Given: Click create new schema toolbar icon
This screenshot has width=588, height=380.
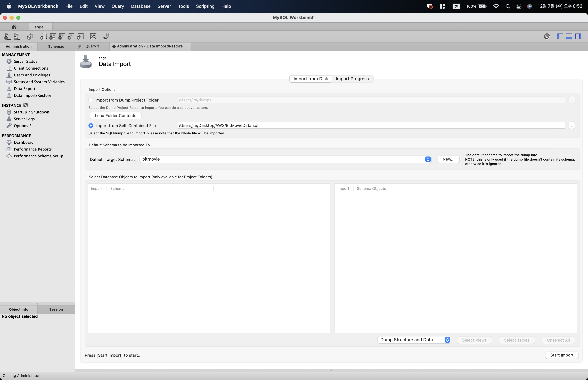Looking at the screenshot, I should point(43,36).
